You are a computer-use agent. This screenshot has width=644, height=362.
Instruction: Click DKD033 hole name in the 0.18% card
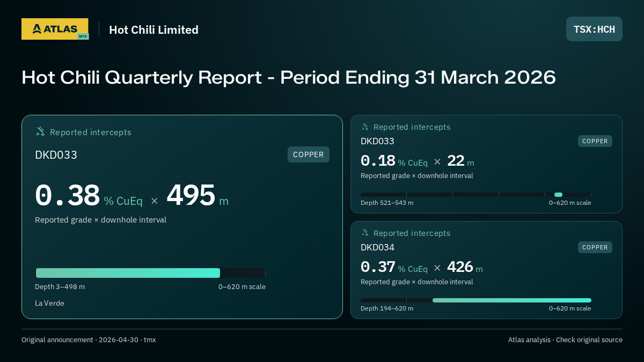[377, 141]
